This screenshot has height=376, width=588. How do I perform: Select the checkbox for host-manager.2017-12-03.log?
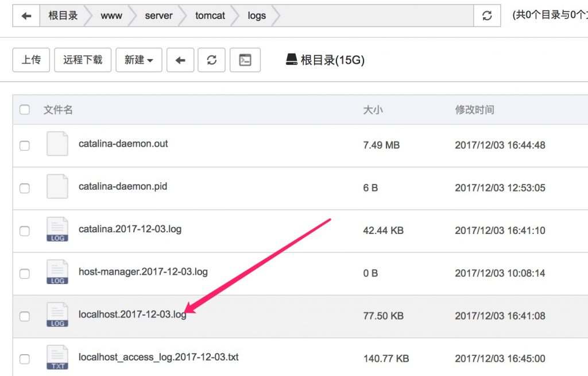[25, 274]
